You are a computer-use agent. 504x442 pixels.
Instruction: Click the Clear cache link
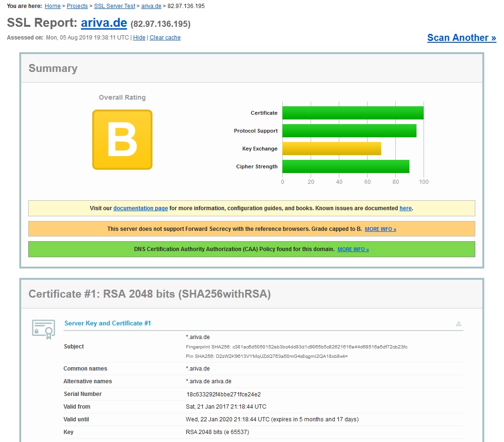point(165,38)
